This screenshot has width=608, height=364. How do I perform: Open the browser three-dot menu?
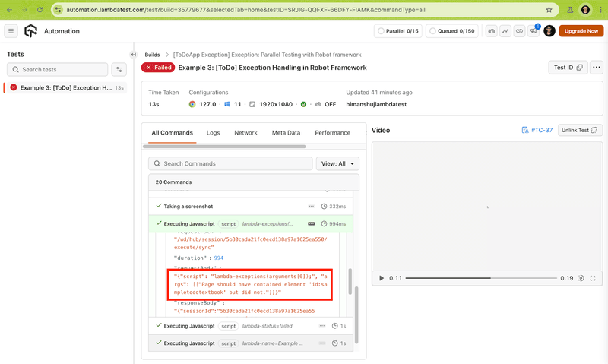pyautogui.click(x=600, y=10)
